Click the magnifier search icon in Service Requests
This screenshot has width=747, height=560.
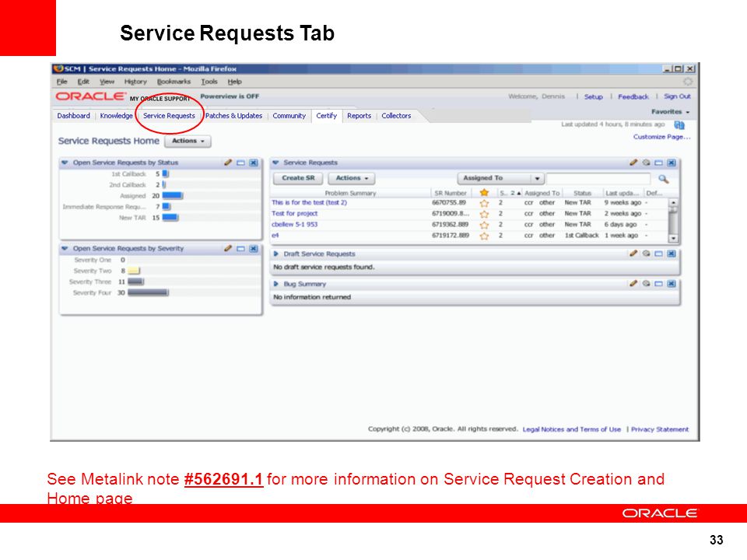pos(663,179)
